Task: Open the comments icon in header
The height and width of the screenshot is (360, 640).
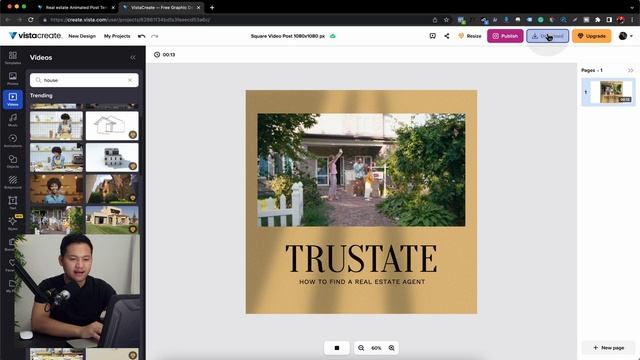Action: point(433,36)
